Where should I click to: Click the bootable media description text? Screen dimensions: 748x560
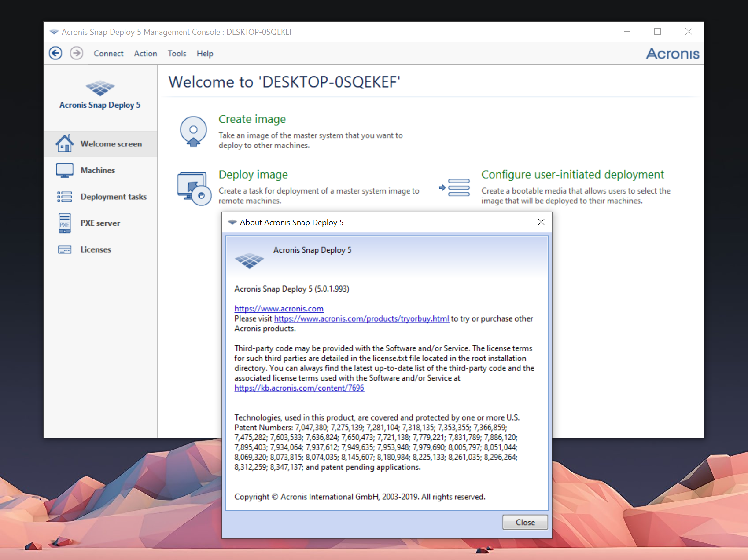point(576,196)
